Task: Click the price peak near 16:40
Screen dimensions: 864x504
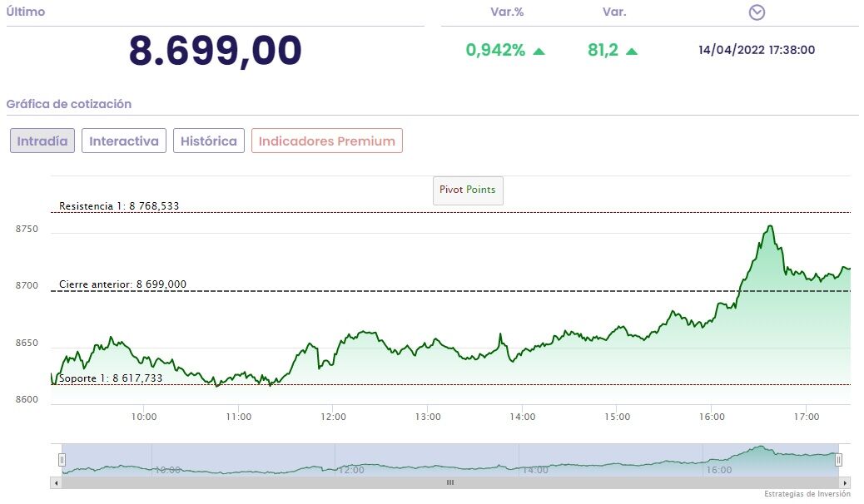Action: 770,225
